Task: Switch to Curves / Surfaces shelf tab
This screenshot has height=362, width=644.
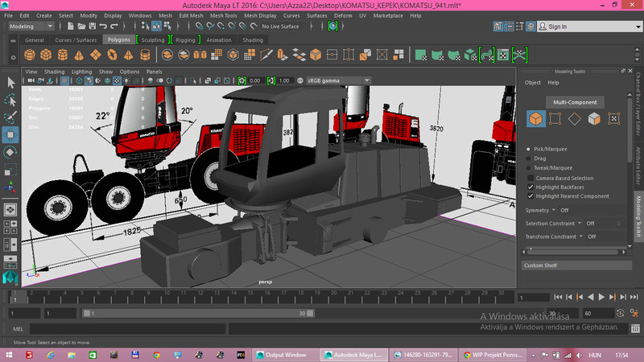Action: 76,39
